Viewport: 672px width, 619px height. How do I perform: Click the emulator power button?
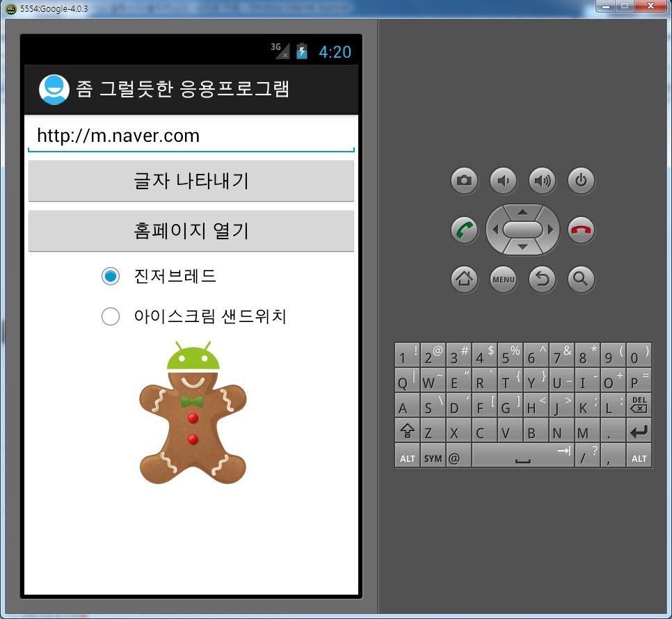pyautogui.click(x=581, y=180)
